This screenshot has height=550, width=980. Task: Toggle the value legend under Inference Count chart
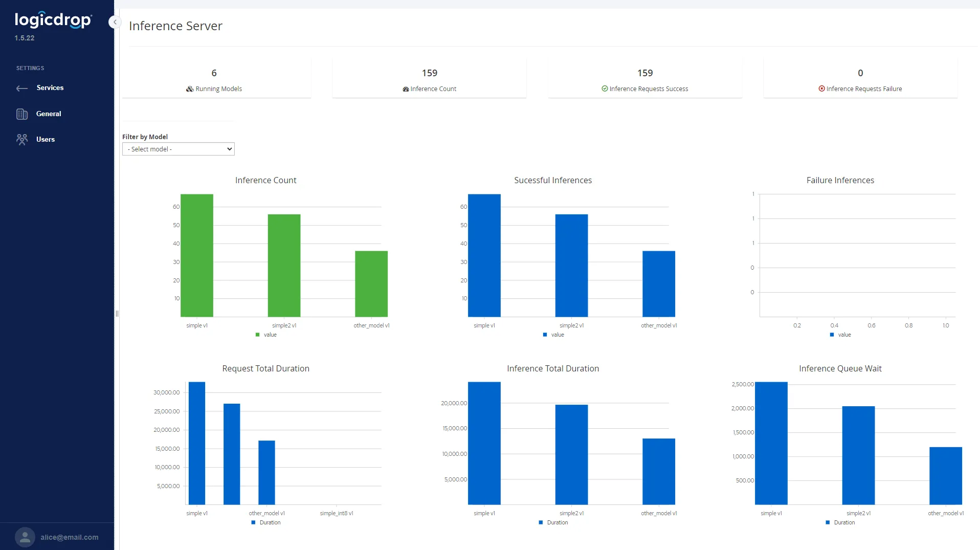click(x=265, y=335)
